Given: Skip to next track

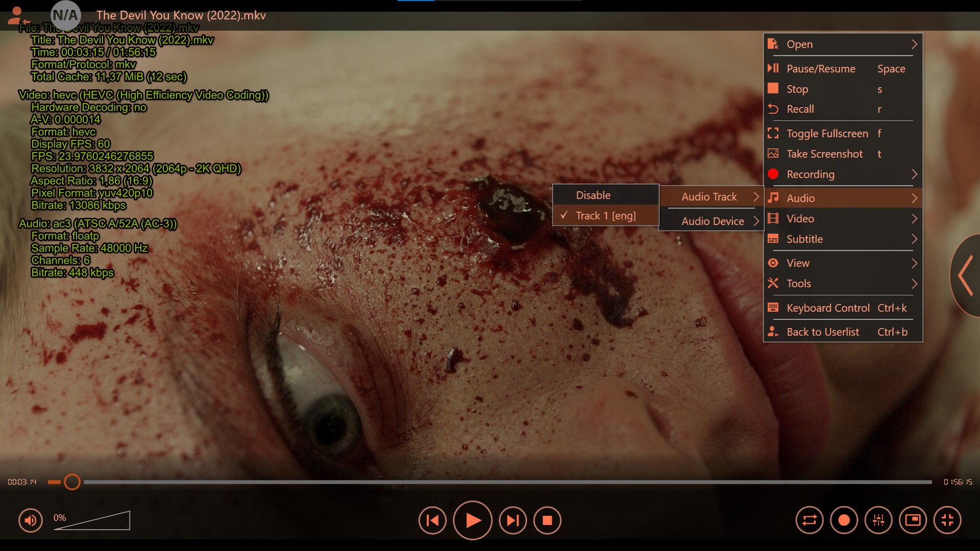Looking at the screenshot, I should tap(512, 520).
